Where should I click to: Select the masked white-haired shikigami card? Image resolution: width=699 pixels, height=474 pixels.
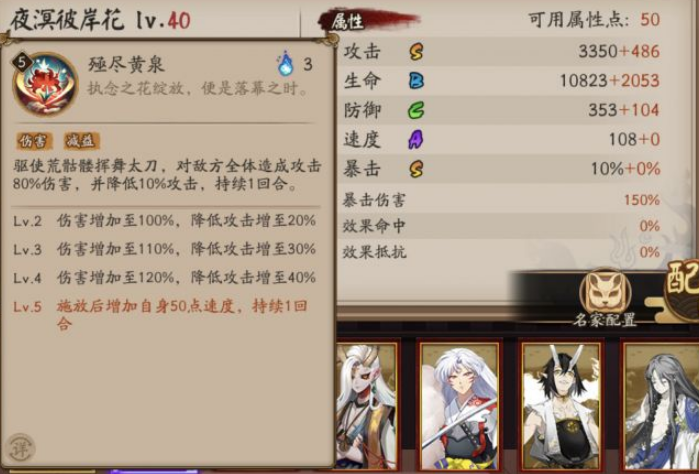(x=366, y=405)
